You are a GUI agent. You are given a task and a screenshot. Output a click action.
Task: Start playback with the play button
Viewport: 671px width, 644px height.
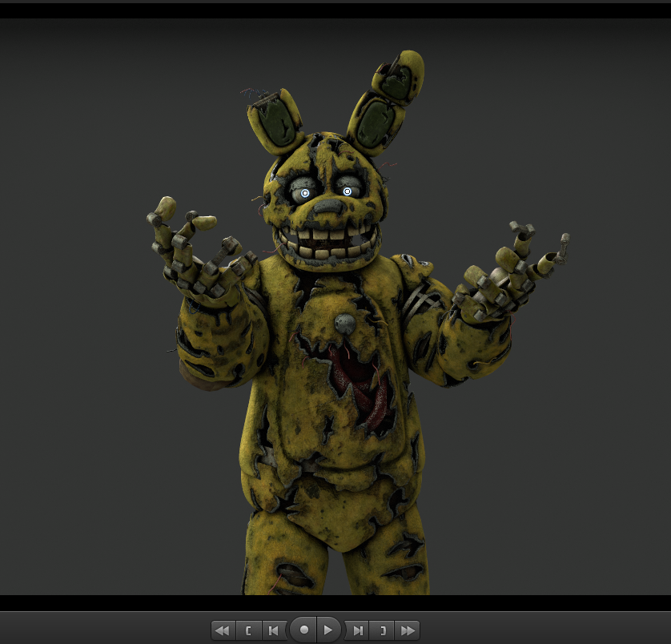328,630
